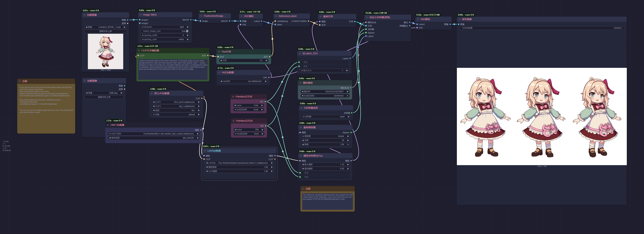Click 选择文件上传 under ComfyUI_00109_-1.png
The width and height of the screenshot is (644, 234).
(105, 31)
